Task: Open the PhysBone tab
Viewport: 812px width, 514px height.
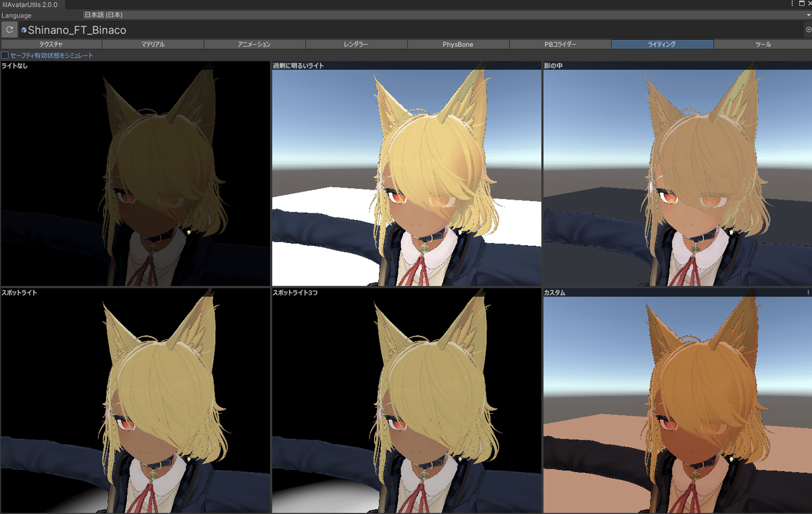Action: point(458,44)
